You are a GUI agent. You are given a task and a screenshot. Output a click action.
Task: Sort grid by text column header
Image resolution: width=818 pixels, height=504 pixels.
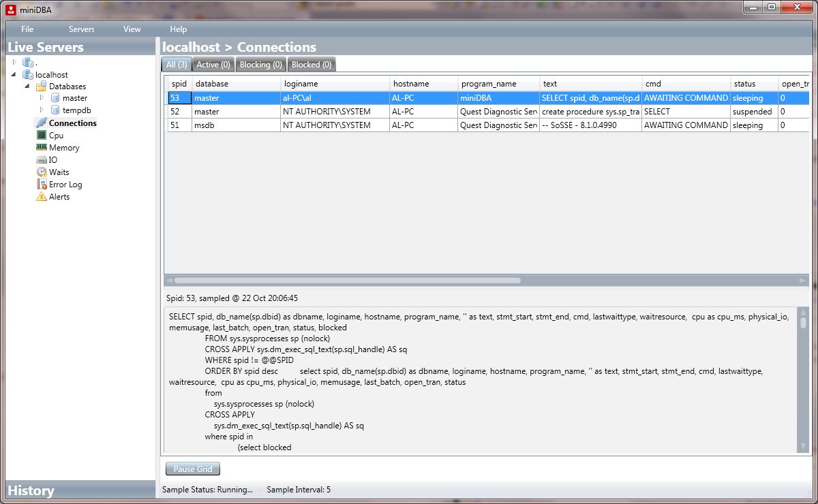[590, 84]
